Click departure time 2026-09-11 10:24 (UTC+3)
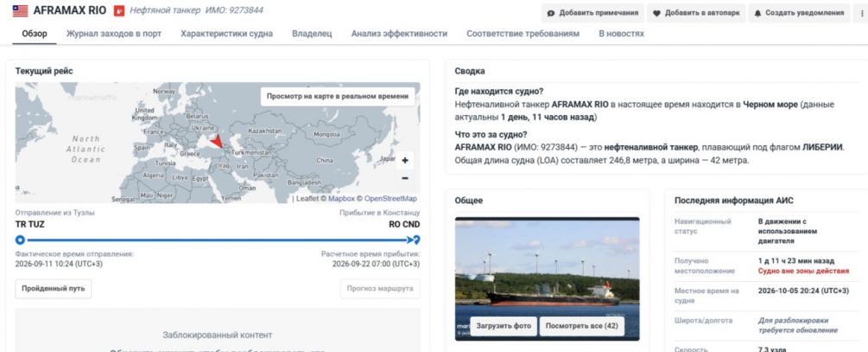 (x=59, y=264)
